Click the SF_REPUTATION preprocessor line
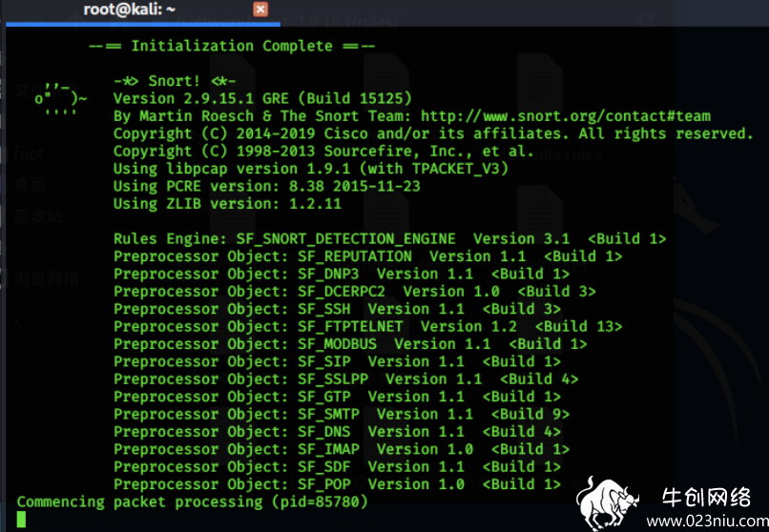 pyautogui.click(x=368, y=256)
